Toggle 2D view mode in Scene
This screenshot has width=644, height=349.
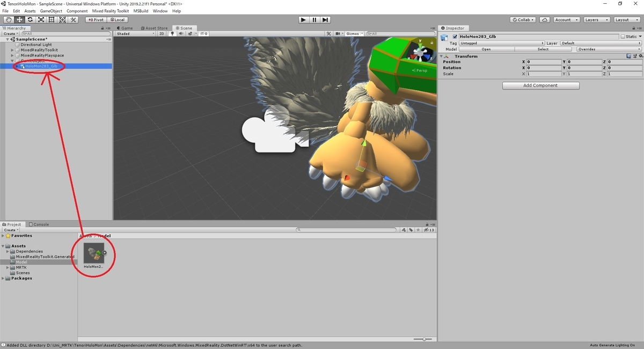162,34
